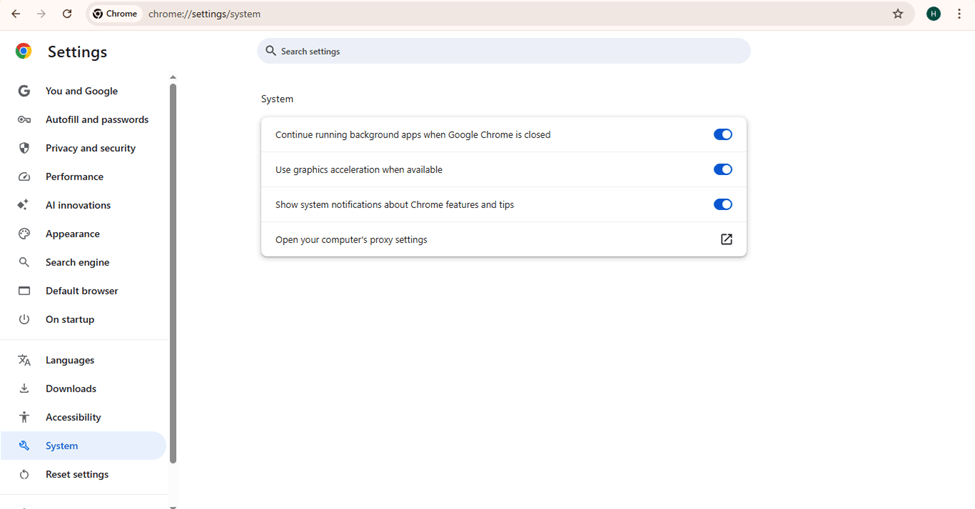The height and width of the screenshot is (509, 975).
Task: Open Autofill and passwords section
Action: [96, 120]
